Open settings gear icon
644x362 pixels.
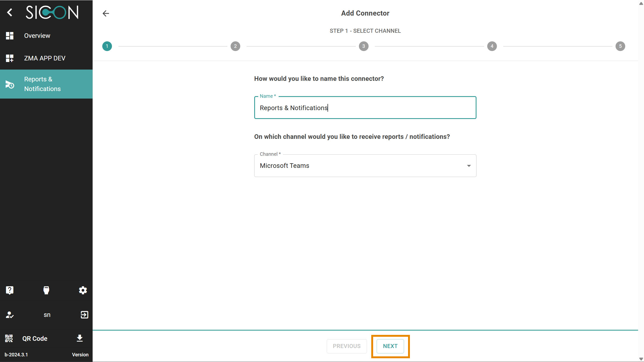click(x=83, y=290)
